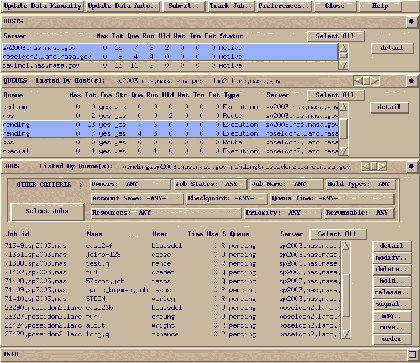420x363 pixels.
Task: Click the Select Jobs button
Action: click(47, 211)
